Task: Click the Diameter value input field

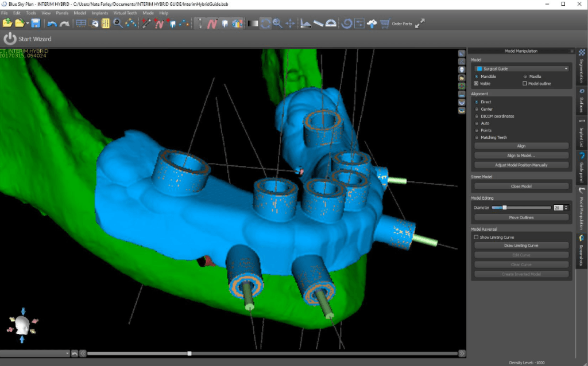Action: tap(558, 208)
